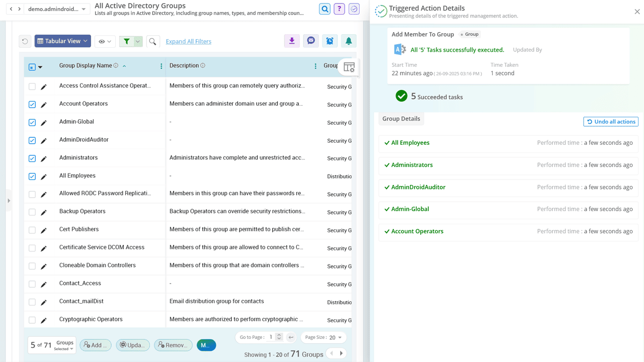This screenshot has height=362, width=644.
Task: Click the Expand All Filters link
Action: coord(188,41)
